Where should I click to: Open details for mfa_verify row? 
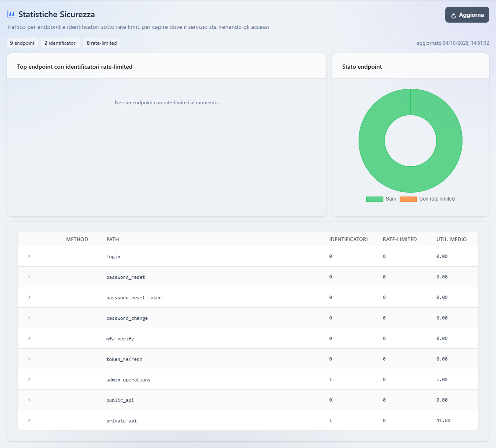pyautogui.click(x=29, y=338)
